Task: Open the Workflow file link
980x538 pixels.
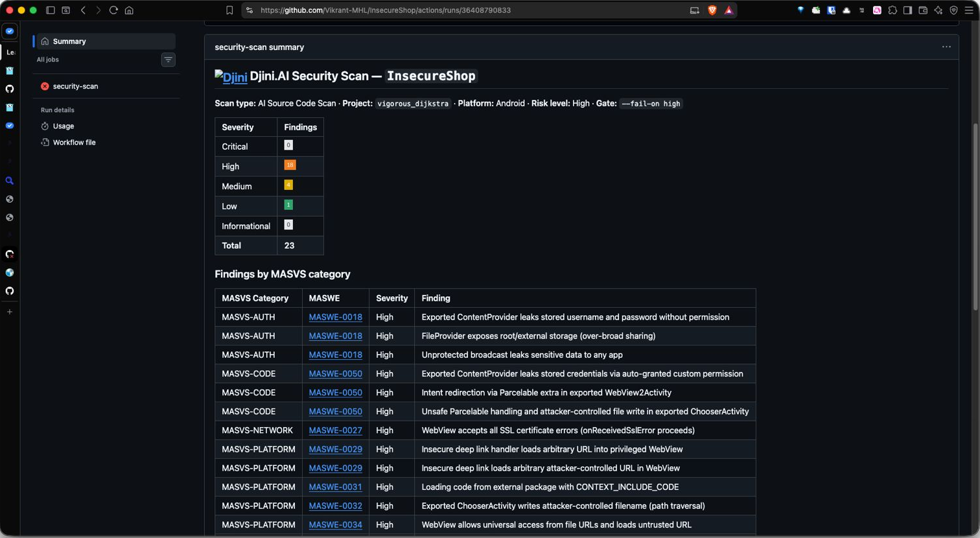Action: tap(74, 143)
